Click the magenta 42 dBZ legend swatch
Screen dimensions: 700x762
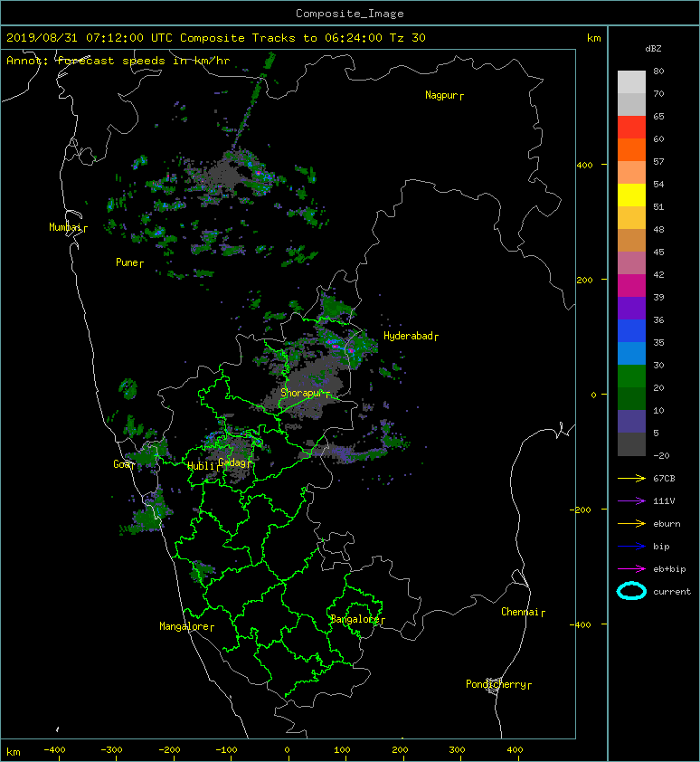(631, 285)
